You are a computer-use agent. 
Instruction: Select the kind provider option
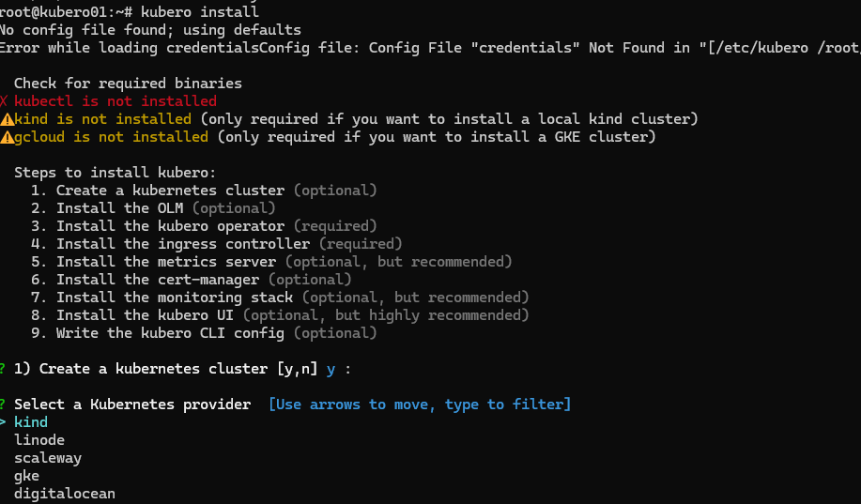[x=31, y=422]
